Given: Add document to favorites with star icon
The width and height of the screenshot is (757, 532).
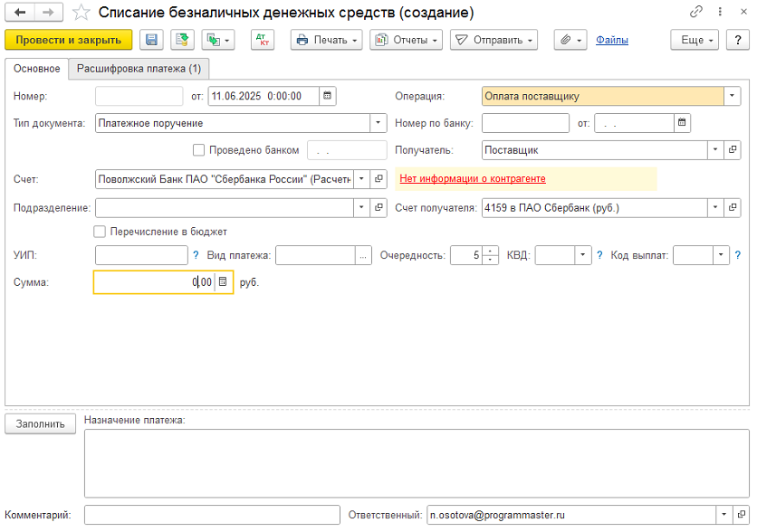Looking at the screenshot, I should [x=81, y=13].
